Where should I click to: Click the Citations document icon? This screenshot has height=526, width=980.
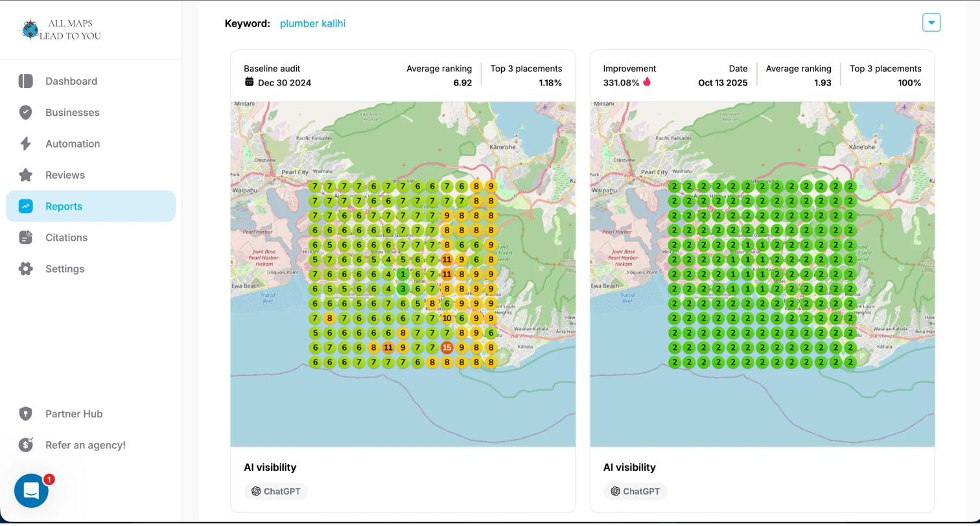coord(26,238)
